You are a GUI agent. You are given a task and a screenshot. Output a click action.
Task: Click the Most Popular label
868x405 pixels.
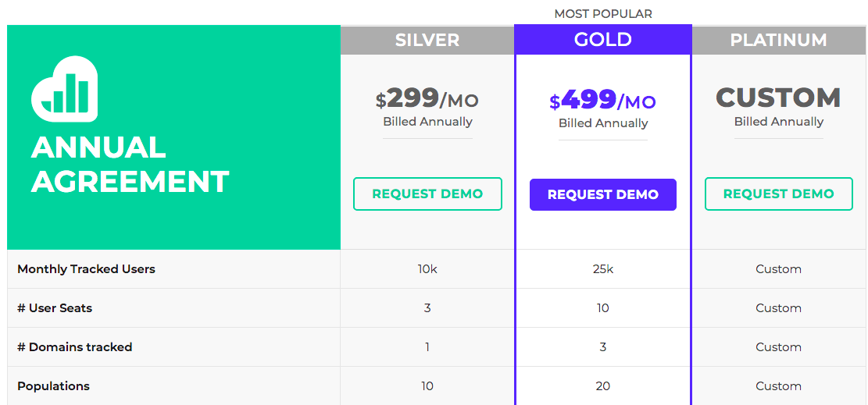pyautogui.click(x=602, y=14)
